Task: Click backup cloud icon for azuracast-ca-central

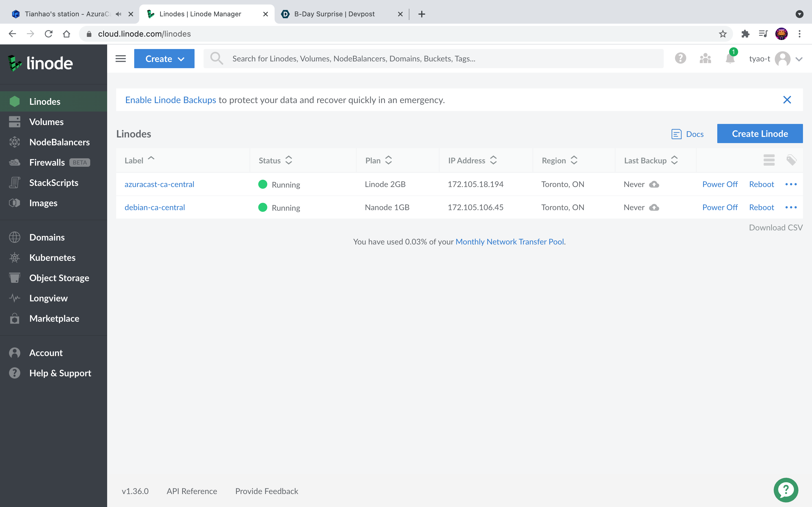Action: tap(654, 184)
